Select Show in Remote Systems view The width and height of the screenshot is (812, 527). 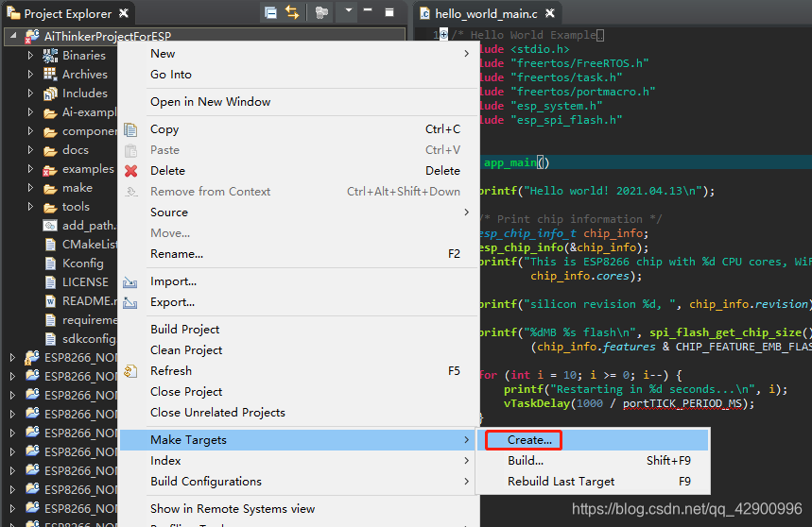pos(299,509)
